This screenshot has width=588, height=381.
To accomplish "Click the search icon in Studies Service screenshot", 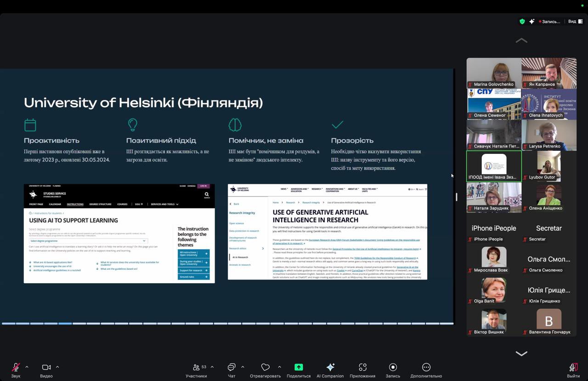I will (206, 195).
